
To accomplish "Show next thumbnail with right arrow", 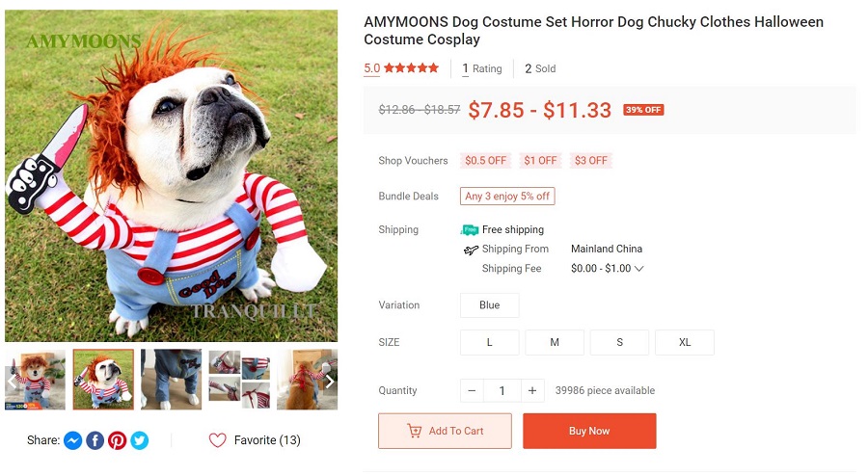I will point(329,381).
